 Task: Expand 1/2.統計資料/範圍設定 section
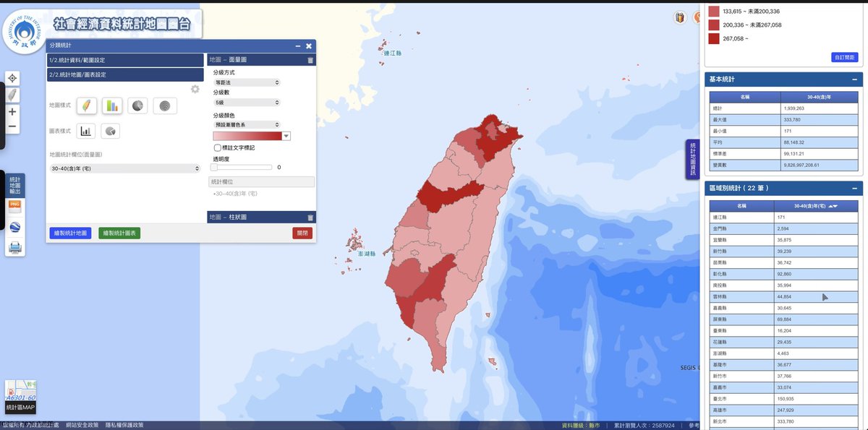point(125,61)
